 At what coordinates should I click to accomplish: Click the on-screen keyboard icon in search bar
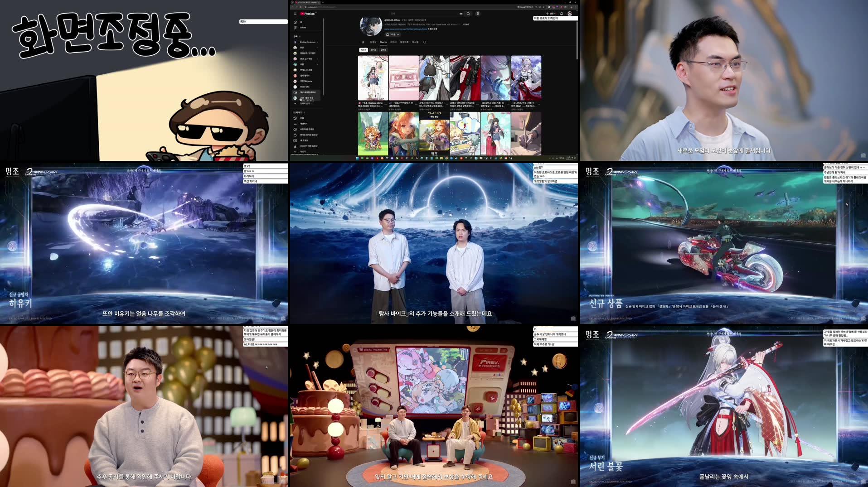click(x=461, y=14)
